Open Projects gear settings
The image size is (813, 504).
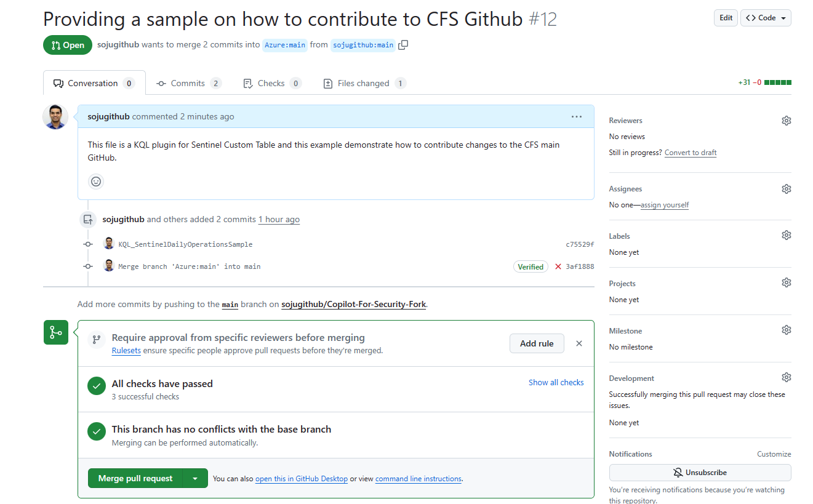coord(786,283)
